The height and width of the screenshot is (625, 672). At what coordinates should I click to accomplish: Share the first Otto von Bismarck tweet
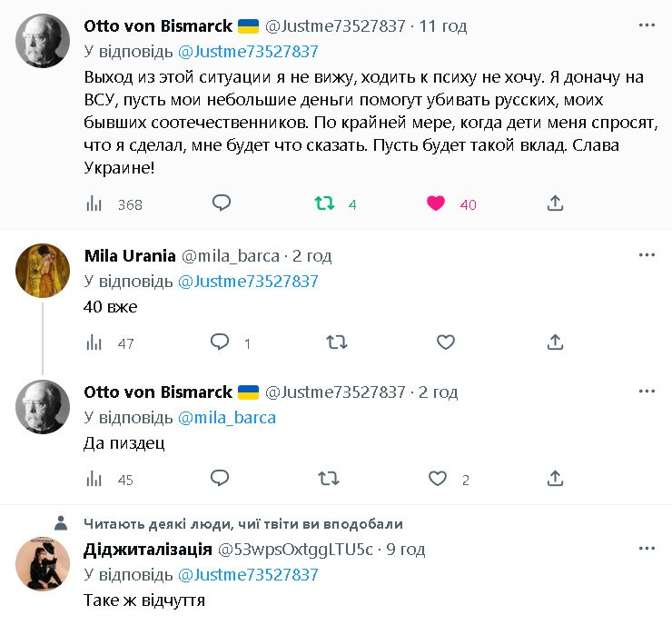pyautogui.click(x=556, y=203)
